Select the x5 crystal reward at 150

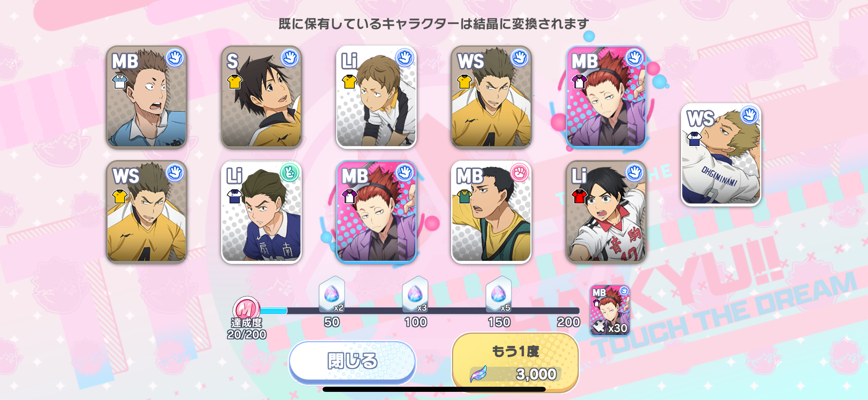point(499,294)
